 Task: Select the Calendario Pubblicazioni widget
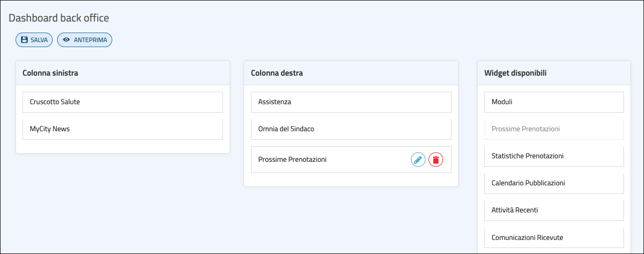[x=554, y=183]
